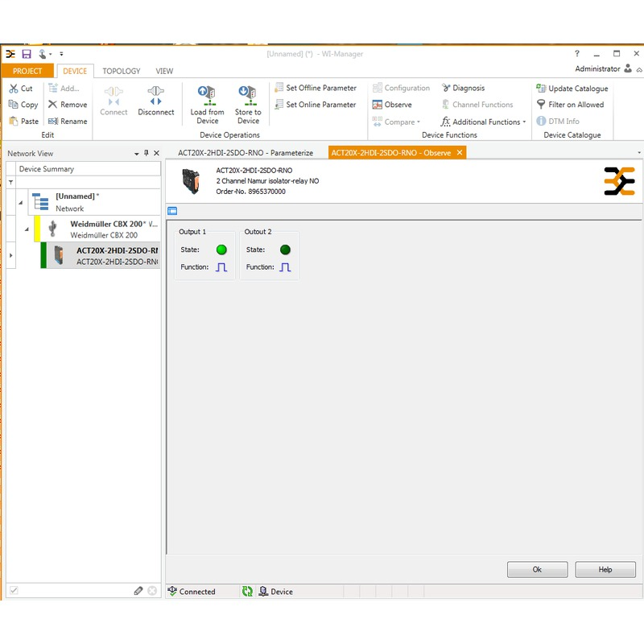Open Network View panel options dropdown
Viewport: 644px width, 644px height.
pyautogui.click(x=136, y=154)
